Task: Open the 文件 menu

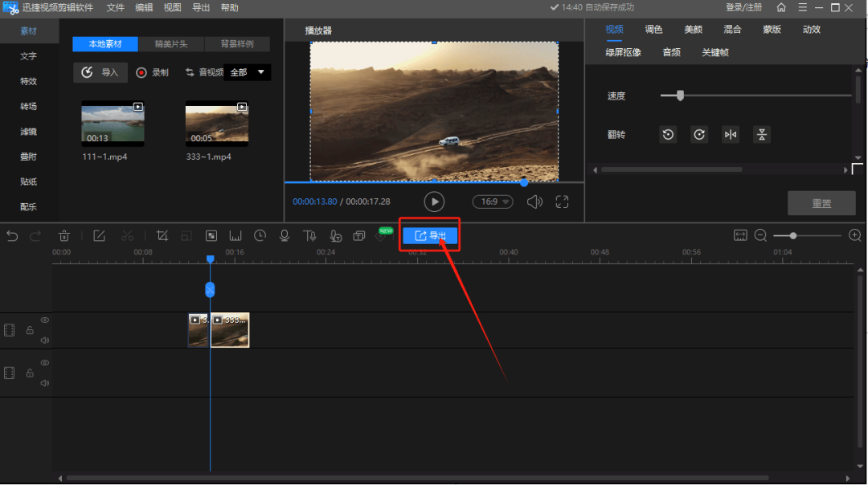Action: (x=116, y=7)
